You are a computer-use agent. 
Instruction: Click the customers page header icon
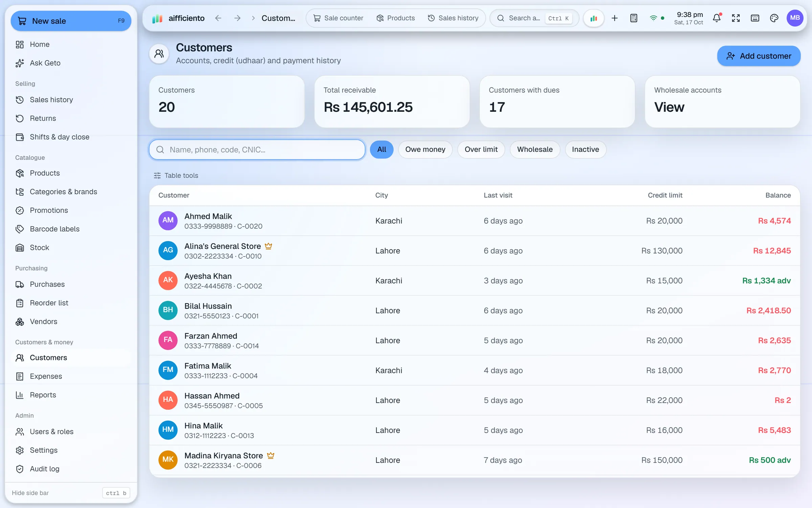point(159,54)
